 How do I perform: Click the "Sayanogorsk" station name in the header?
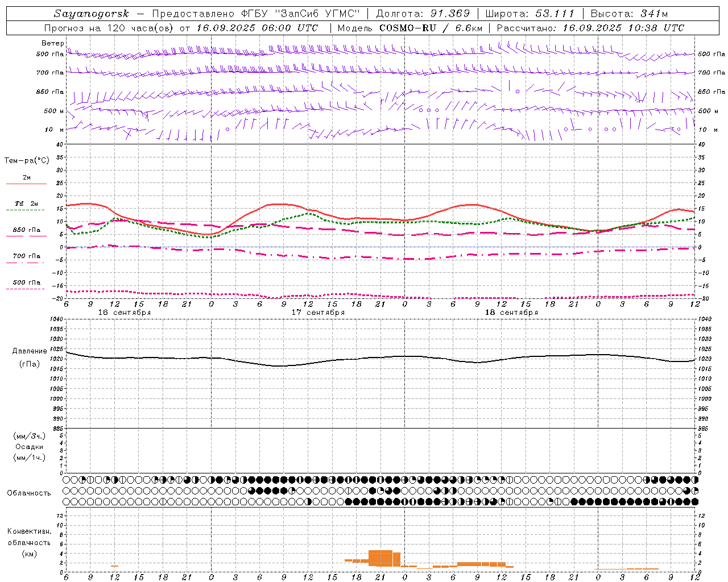coord(92,14)
